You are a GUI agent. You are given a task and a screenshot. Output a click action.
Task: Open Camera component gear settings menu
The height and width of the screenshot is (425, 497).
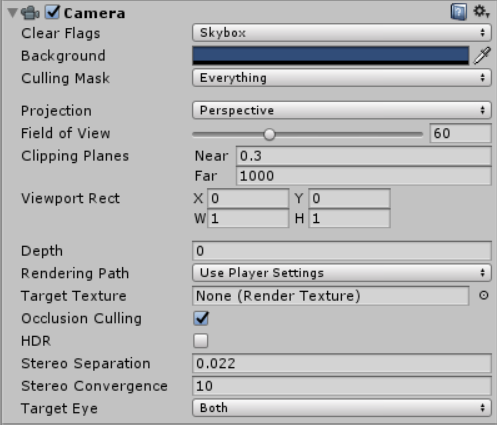click(x=481, y=12)
